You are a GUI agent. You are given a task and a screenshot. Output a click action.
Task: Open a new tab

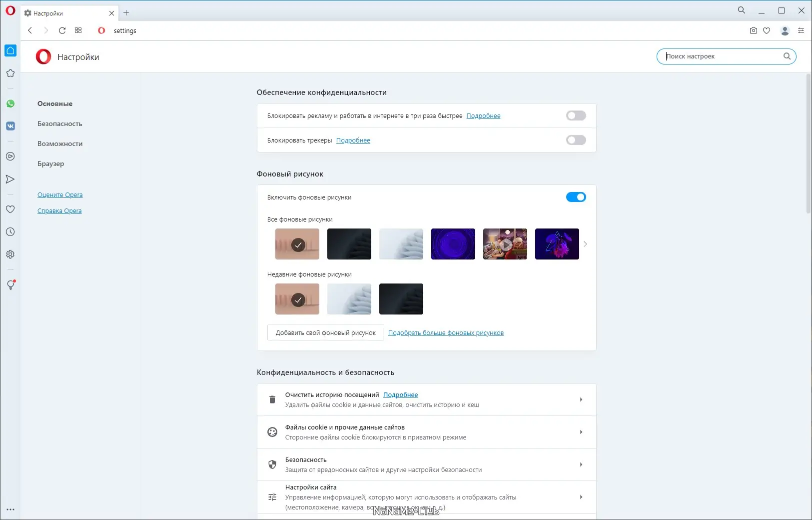point(126,13)
